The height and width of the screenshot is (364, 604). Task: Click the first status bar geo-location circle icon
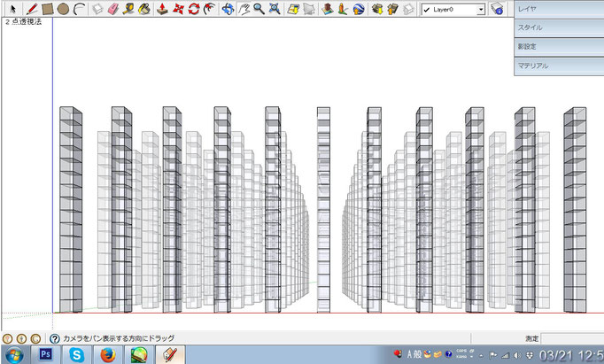8,338
